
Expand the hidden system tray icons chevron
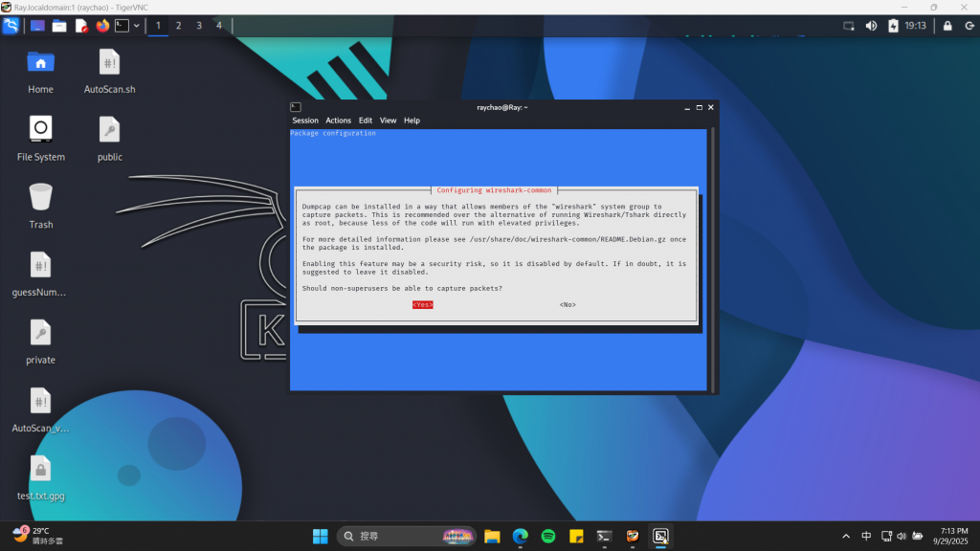[846, 536]
